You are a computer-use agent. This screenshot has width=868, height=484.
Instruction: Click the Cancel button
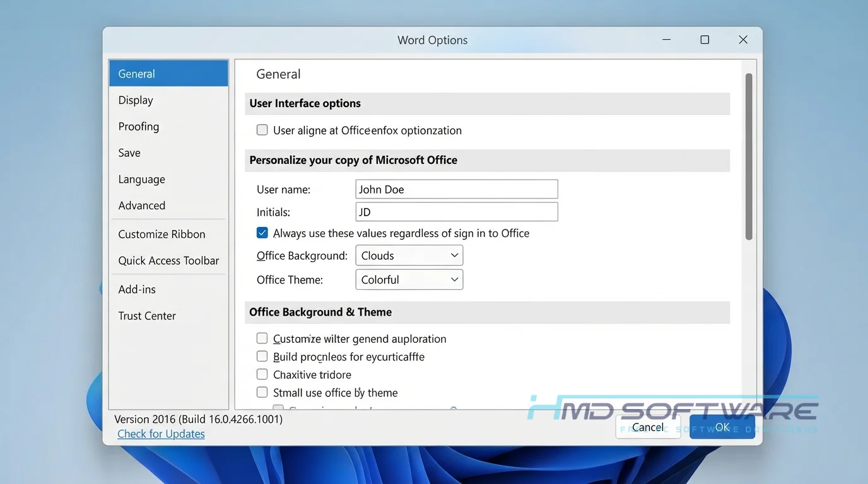point(648,427)
